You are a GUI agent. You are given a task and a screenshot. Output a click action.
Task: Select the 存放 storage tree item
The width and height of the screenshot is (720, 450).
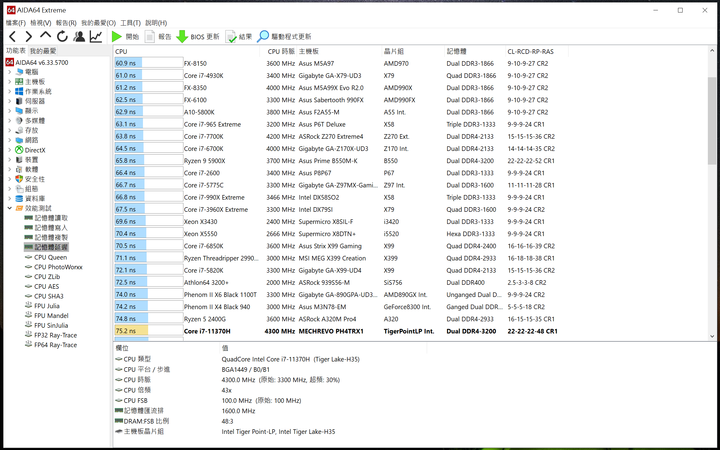[27, 130]
